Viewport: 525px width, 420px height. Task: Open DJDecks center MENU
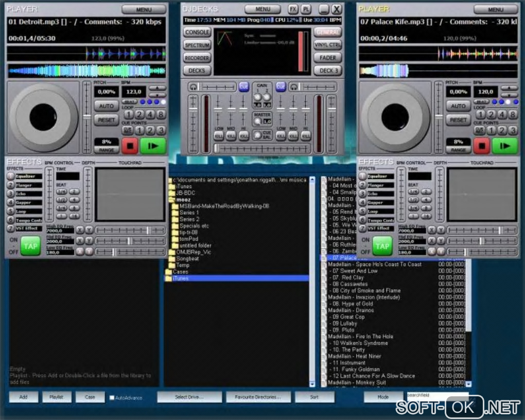[x=263, y=9]
